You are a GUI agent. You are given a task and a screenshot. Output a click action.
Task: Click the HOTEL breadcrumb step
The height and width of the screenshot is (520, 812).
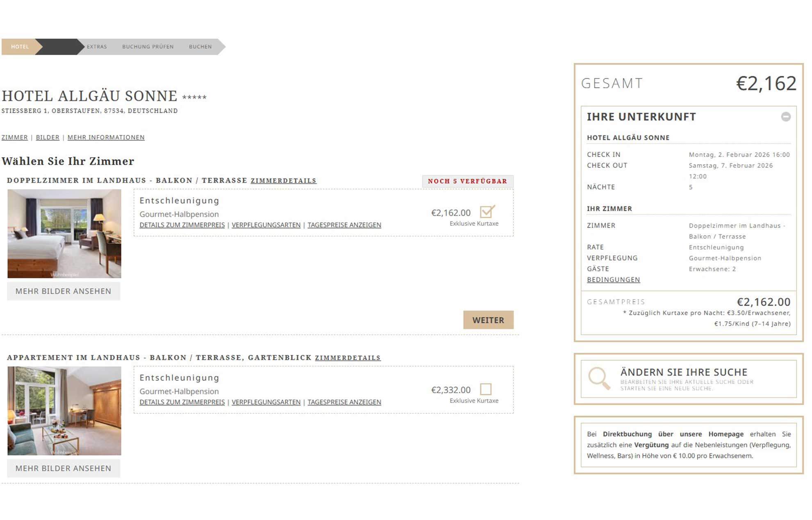coord(20,47)
